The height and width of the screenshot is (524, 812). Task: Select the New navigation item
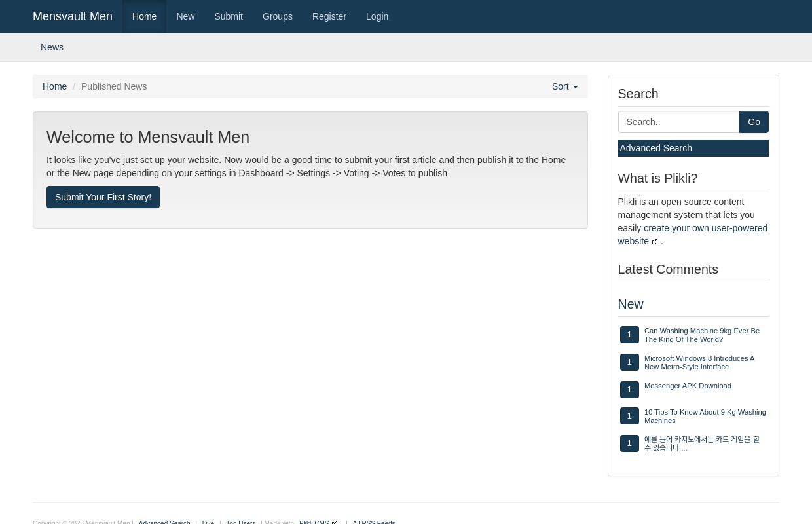coord(185,16)
